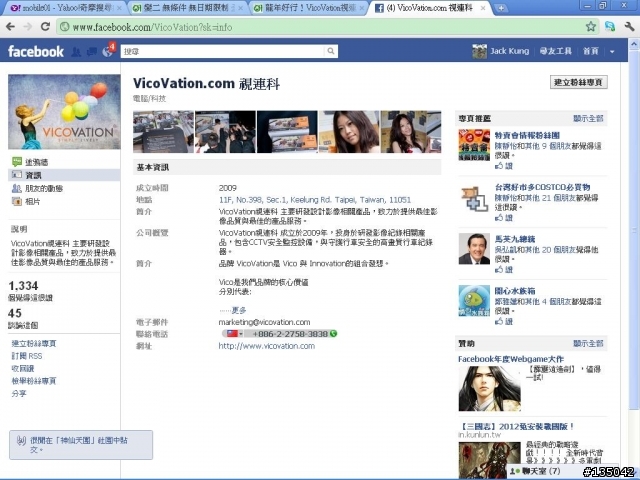Viewport: 640px width, 480px height.
Task: Open http://www.vicovation.com website link
Action: [x=267, y=346]
